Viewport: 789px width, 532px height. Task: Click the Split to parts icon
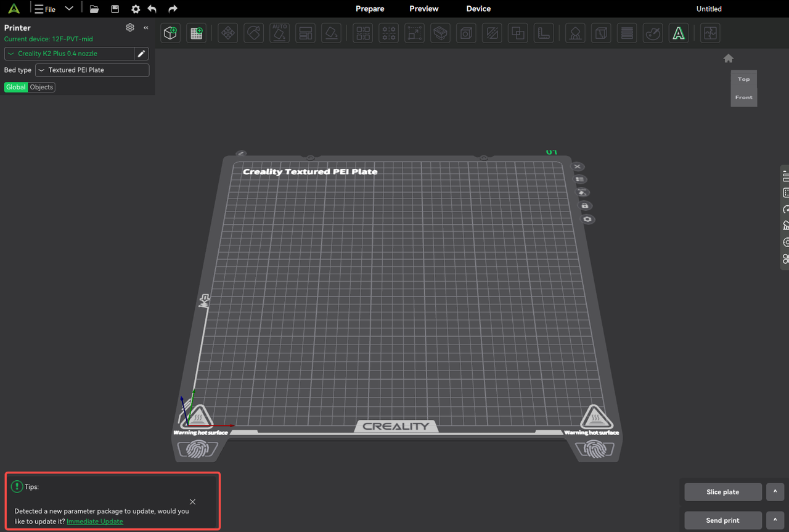[389, 33]
